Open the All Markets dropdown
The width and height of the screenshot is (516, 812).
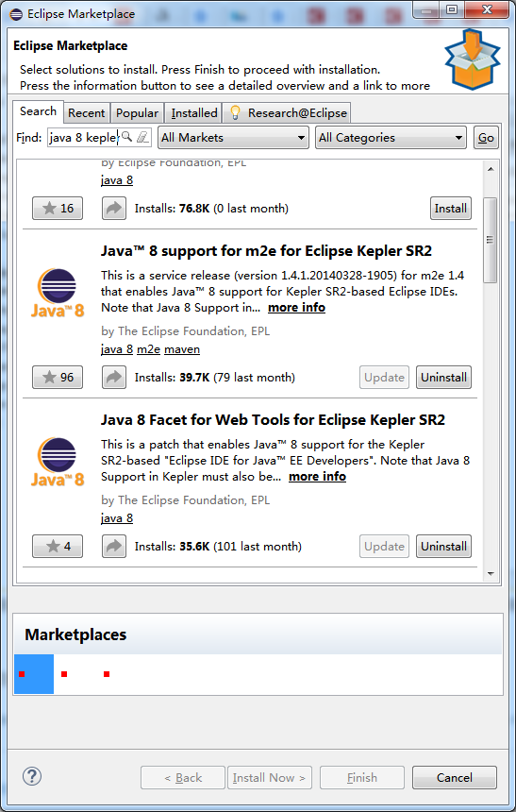click(233, 138)
